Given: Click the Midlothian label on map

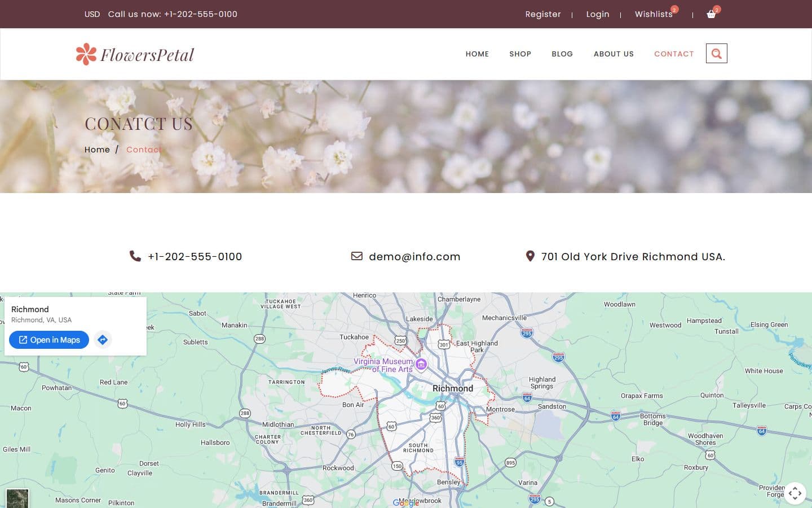Looking at the screenshot, I should (x=278, y=424).
